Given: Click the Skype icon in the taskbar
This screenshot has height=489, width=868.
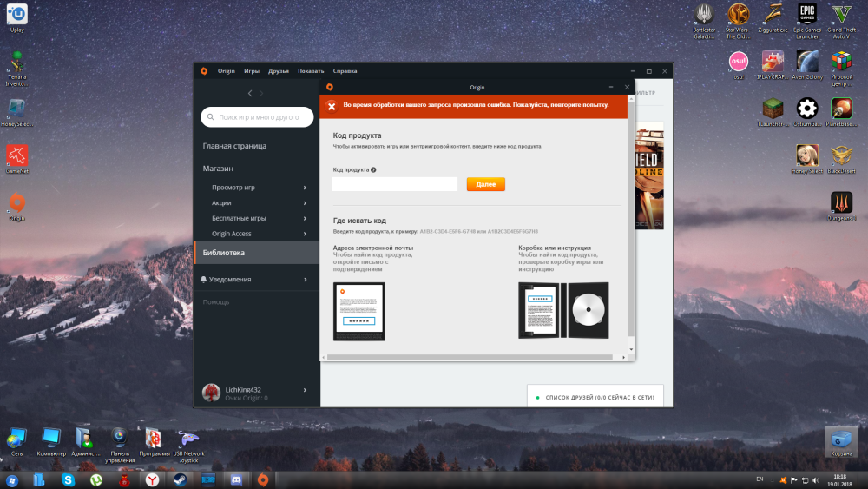Looking at the screenshot, I should (x=68, y=479).
